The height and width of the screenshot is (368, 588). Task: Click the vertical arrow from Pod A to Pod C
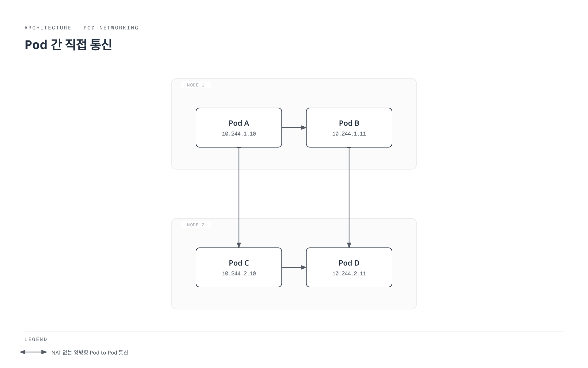click(239, 197)
